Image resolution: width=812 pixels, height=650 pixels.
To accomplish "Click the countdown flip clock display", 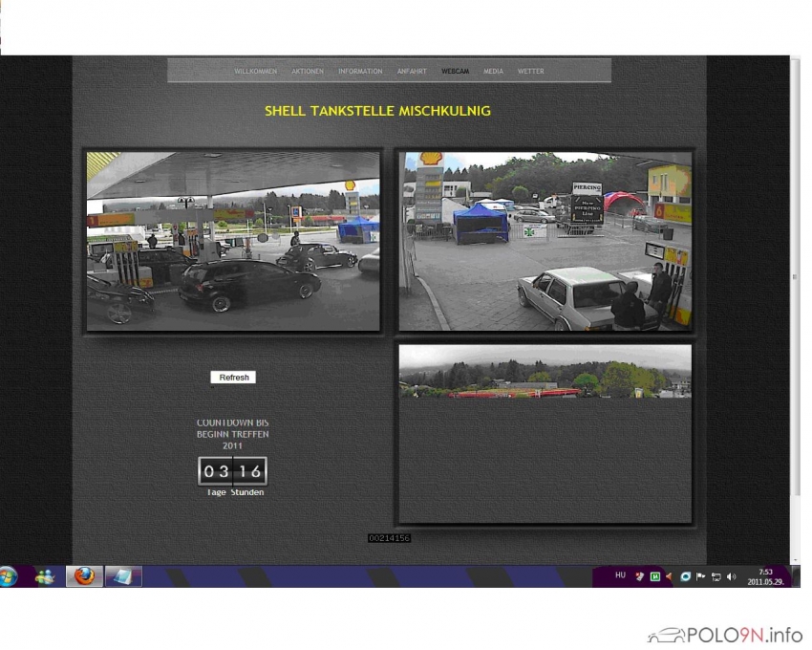I will click(x=232, y=471).
